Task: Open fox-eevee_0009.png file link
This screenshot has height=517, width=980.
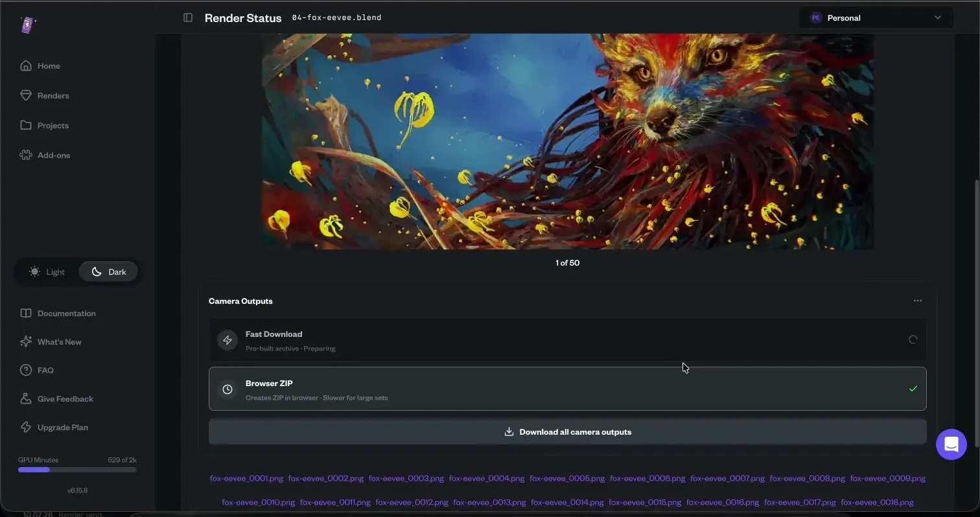Action: click(x=888, y=478)
